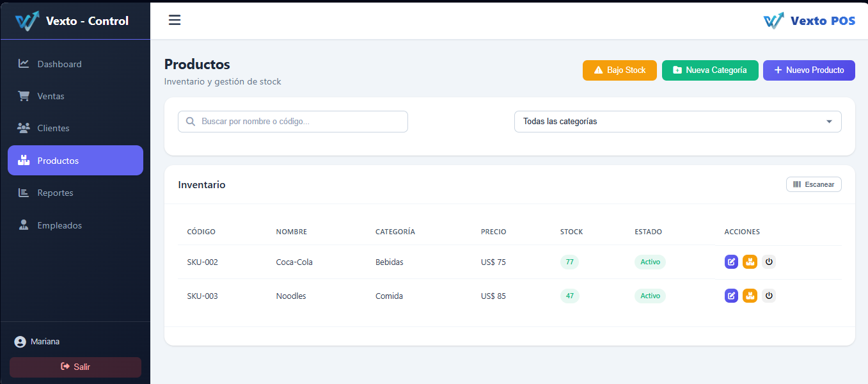Click the Mariana user avatar icon

(20, 342)
